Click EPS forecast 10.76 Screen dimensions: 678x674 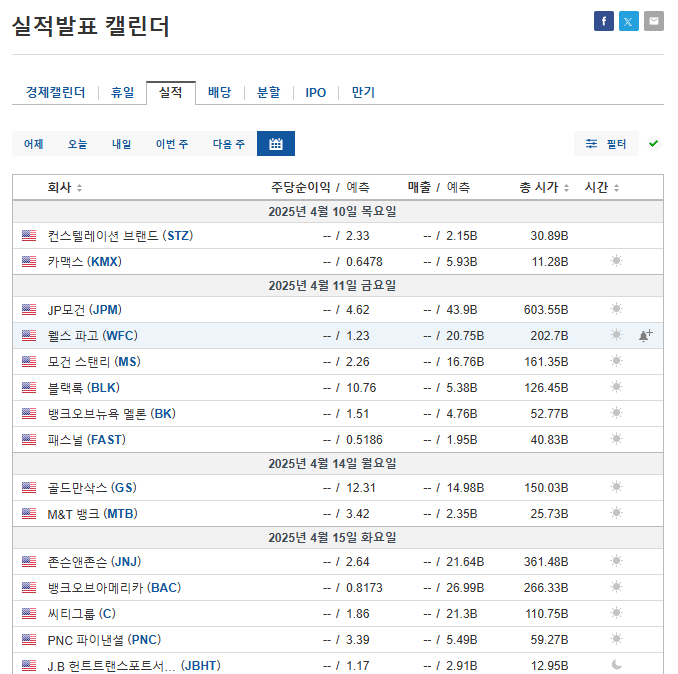click(361, 387)
